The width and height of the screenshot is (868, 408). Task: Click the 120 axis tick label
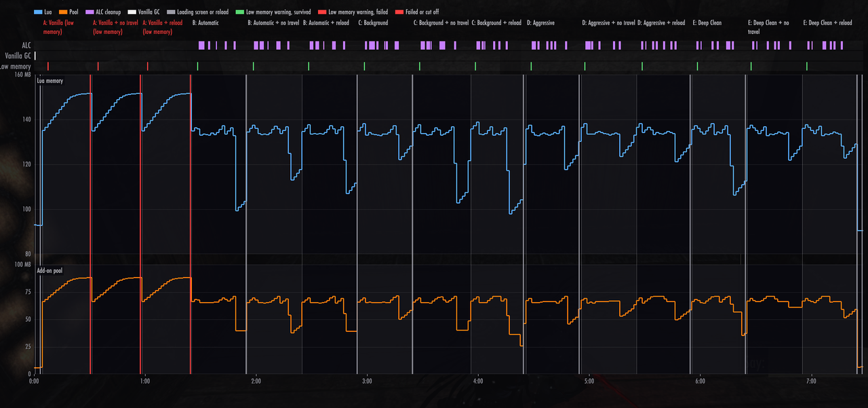coord(27,164)
